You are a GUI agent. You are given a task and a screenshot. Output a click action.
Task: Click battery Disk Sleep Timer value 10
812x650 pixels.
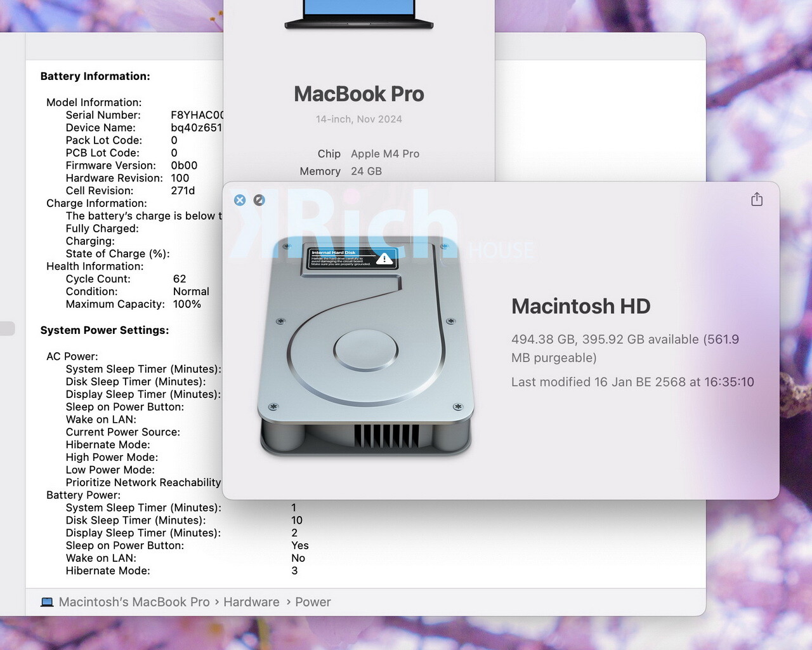297,521
